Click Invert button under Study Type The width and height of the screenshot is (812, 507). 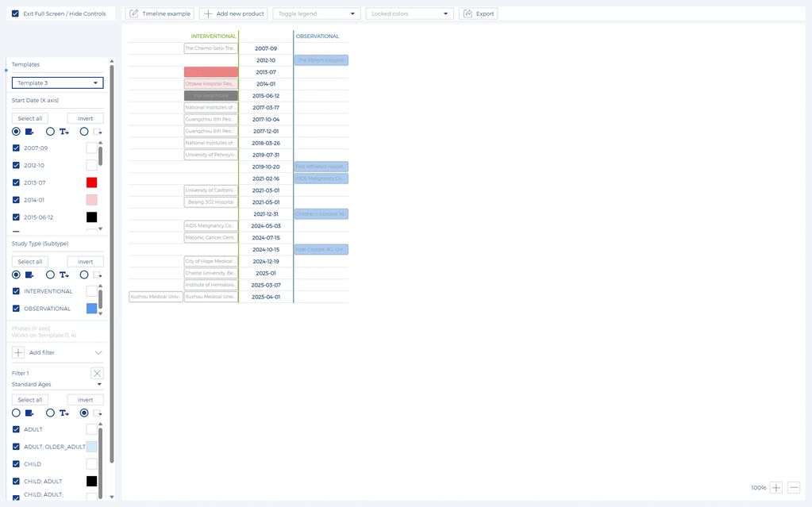pos(85,262)
